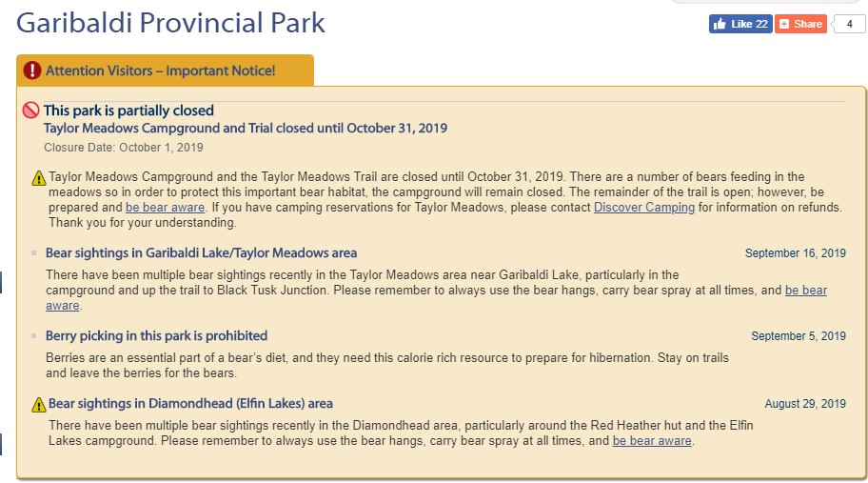
Task: Open the Discover Camping link
Action: 643,207
